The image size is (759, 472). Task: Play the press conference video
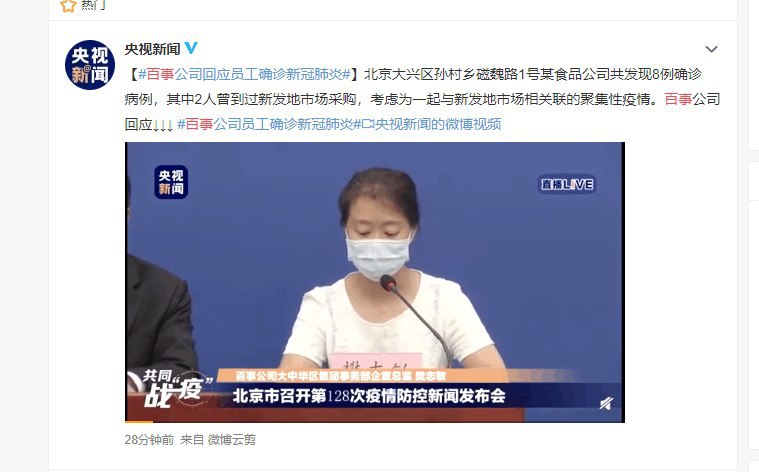pyautogui.click(x=375, y=282)
